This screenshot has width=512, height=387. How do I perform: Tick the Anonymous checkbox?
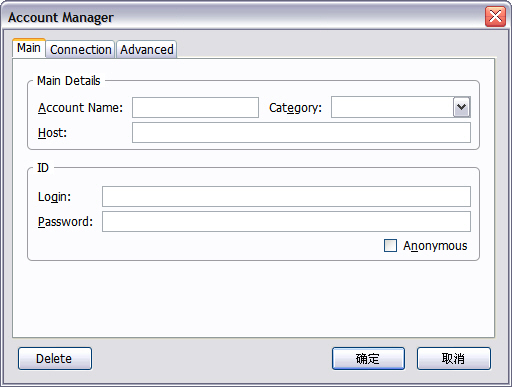390,246
